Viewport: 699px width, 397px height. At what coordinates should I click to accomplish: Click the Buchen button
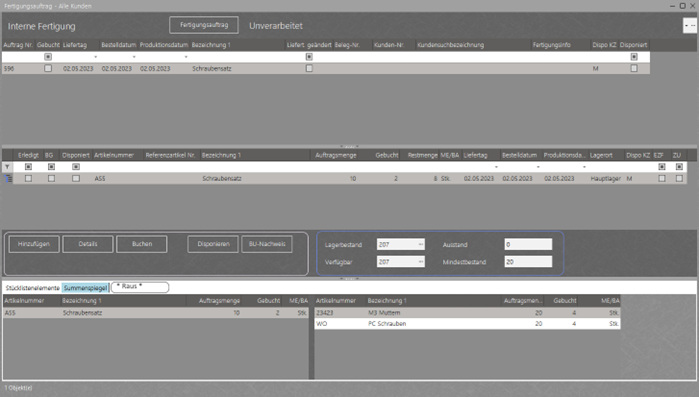click(142, 244)
